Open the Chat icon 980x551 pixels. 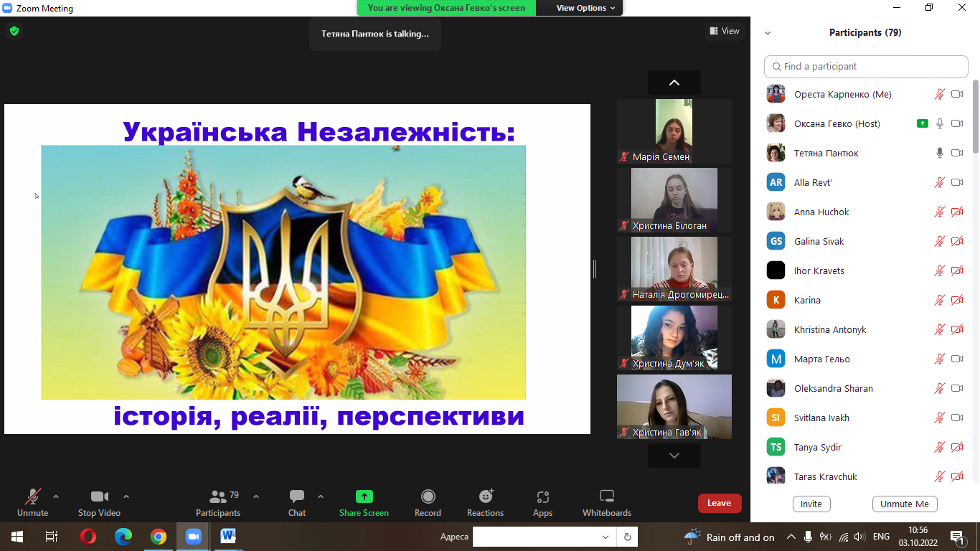(x=297, y=496)
